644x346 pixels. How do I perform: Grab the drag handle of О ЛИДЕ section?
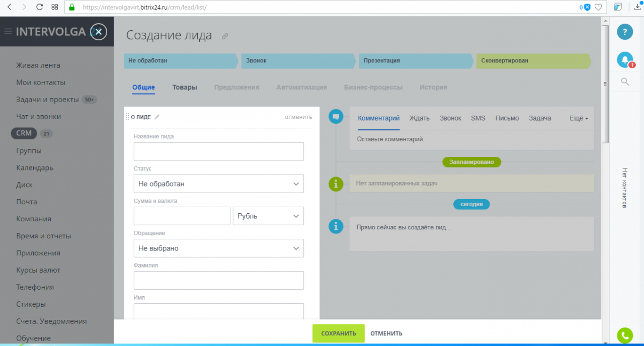(x=127, y=117)
